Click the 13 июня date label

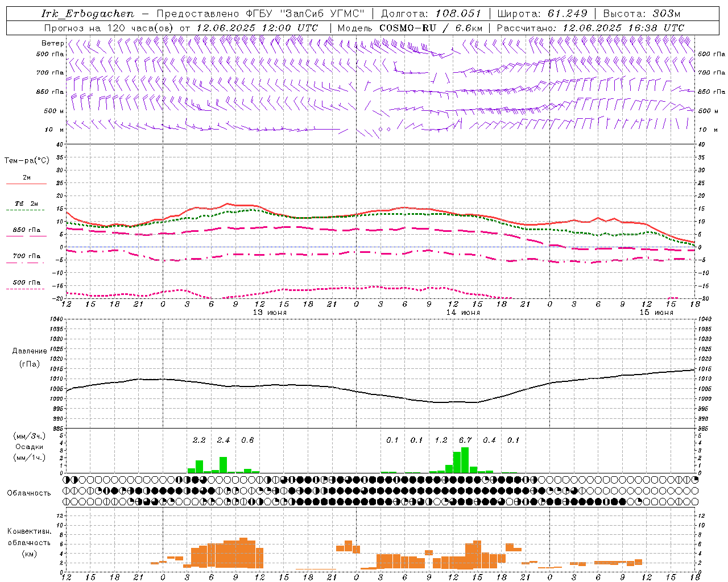[270, 313]
